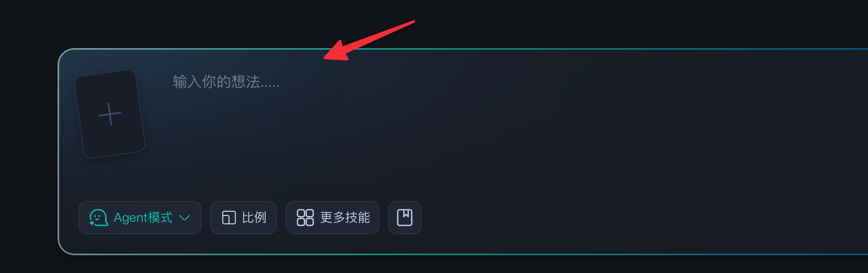Image resolution: width=868 pixels, height=273 pixels.
Task: Click the red arrow annotation pointing at box
Action: click(x=369, y=41)
